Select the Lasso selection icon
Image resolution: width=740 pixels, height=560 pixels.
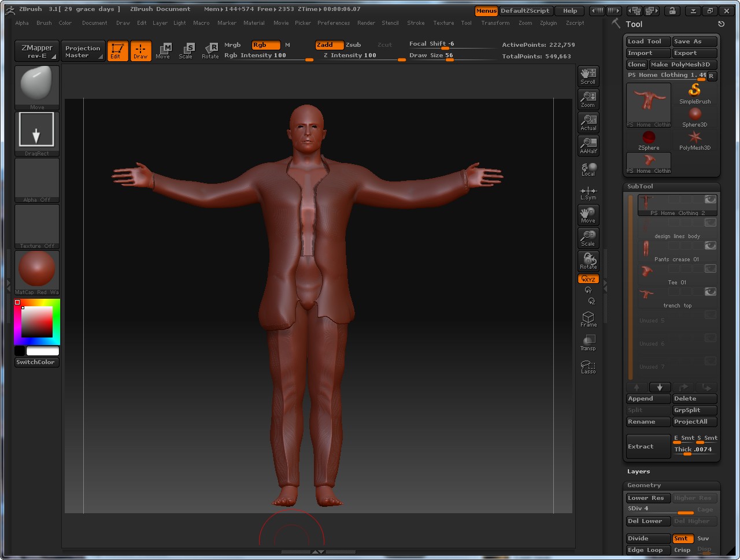[x=588, y=366]
